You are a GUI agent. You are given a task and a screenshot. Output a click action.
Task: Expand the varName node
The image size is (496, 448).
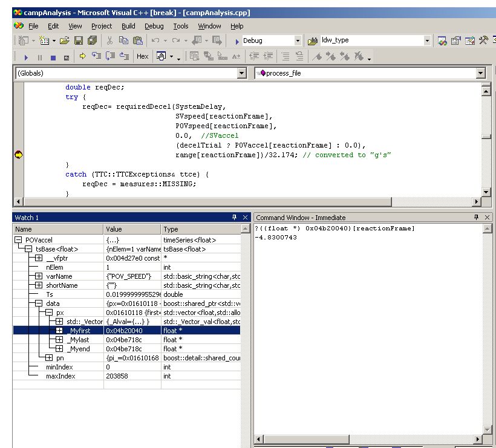pos(39,276)
